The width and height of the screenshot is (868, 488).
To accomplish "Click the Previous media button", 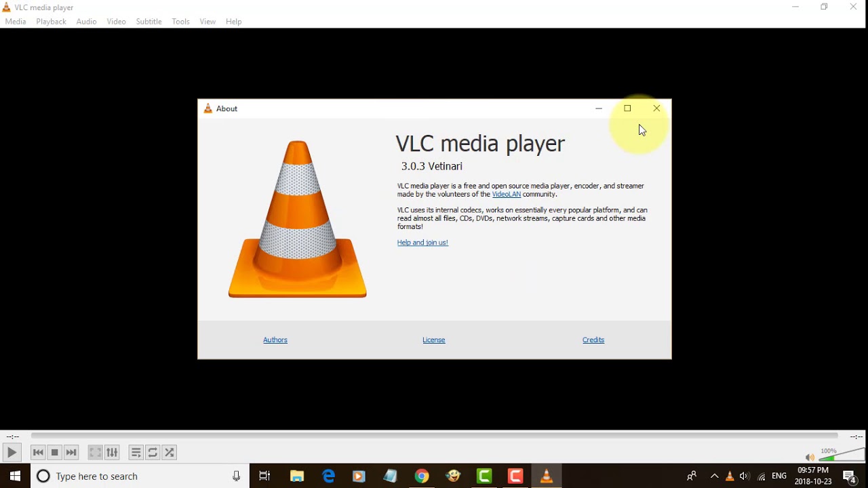I will tap(38, 453).
